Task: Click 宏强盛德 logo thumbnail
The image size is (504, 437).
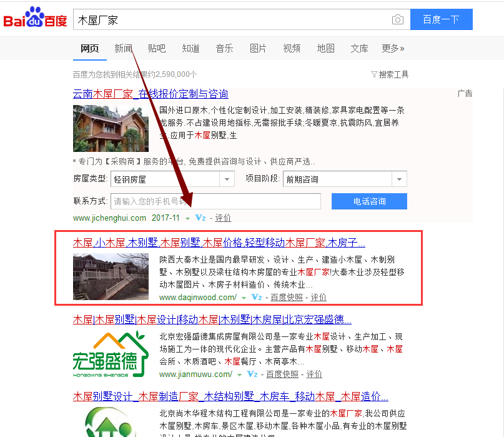Action: (x=111, y=353)
